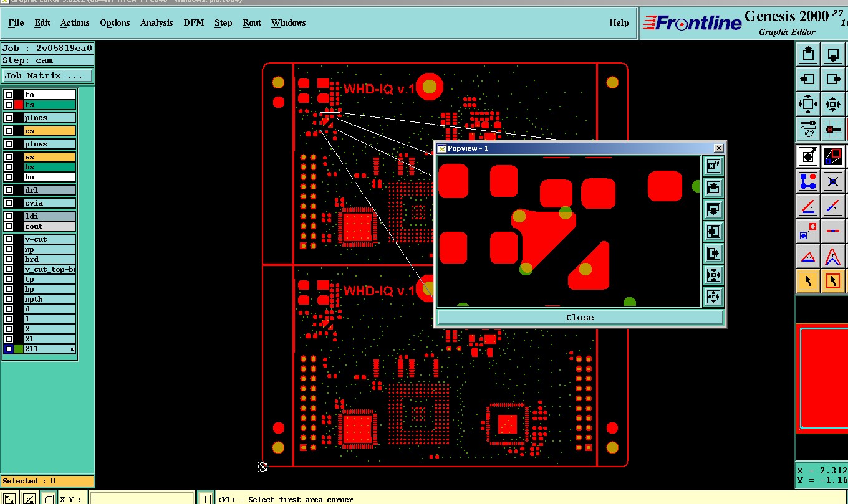Toggle checkbox for layer to
This screenshot has width=848, height=504.
coord(9,95)
